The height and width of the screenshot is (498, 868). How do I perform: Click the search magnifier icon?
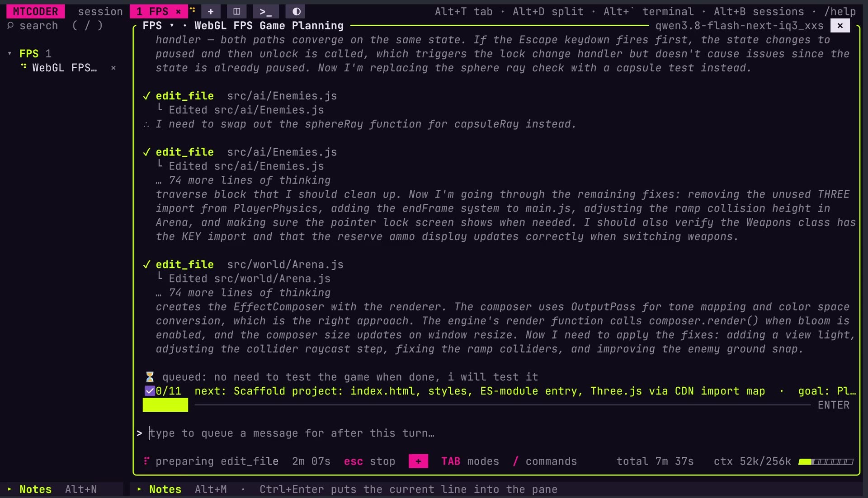[10, 26]
